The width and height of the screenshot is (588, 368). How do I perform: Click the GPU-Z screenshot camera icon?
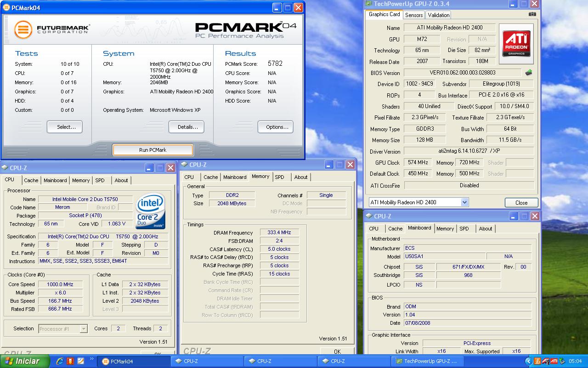[532, 14]
